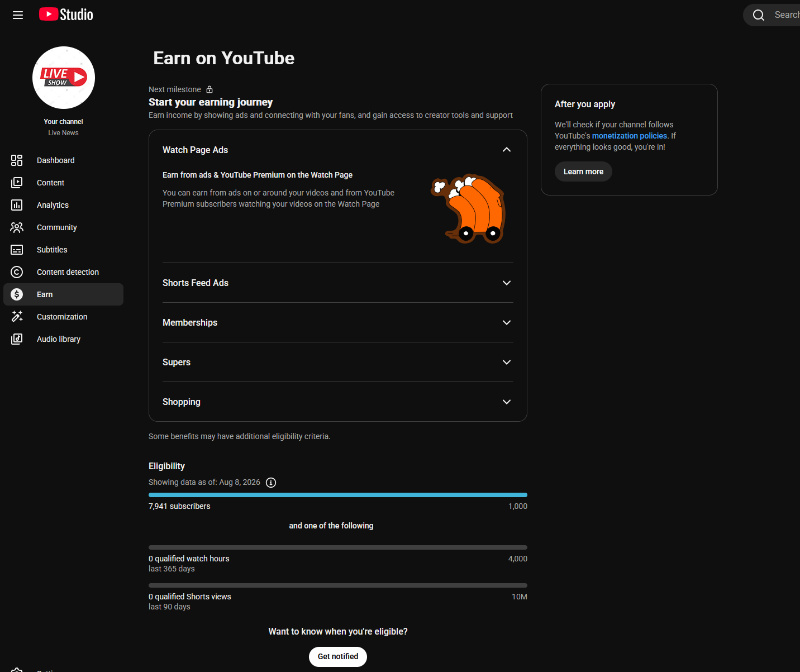The width and height of the screenshot is (800, 672).
Task: Click the YouTube Studio logo
Action: [66, 15]
